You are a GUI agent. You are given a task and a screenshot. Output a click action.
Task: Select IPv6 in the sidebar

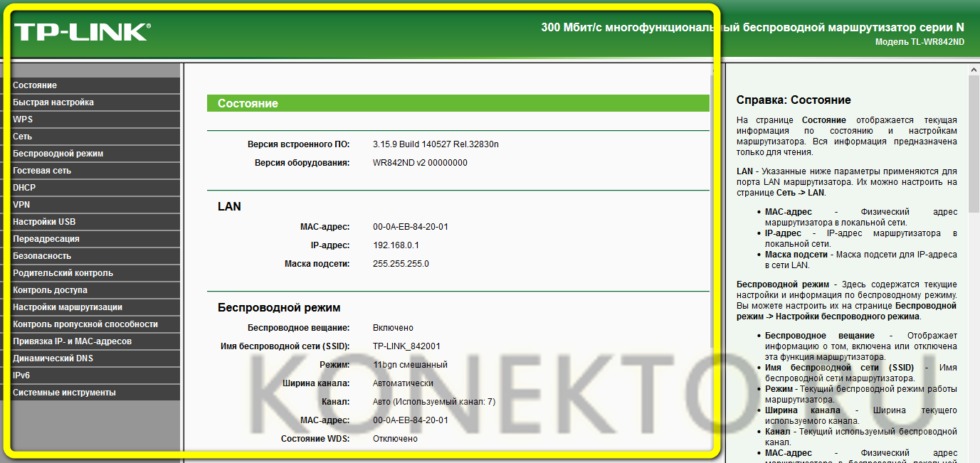(90, 376)
